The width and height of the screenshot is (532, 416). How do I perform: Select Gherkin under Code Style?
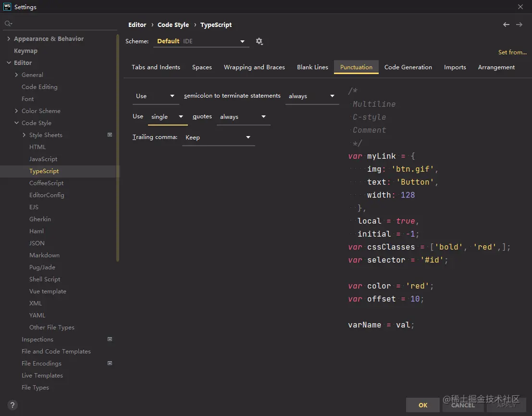click(40, 219)
